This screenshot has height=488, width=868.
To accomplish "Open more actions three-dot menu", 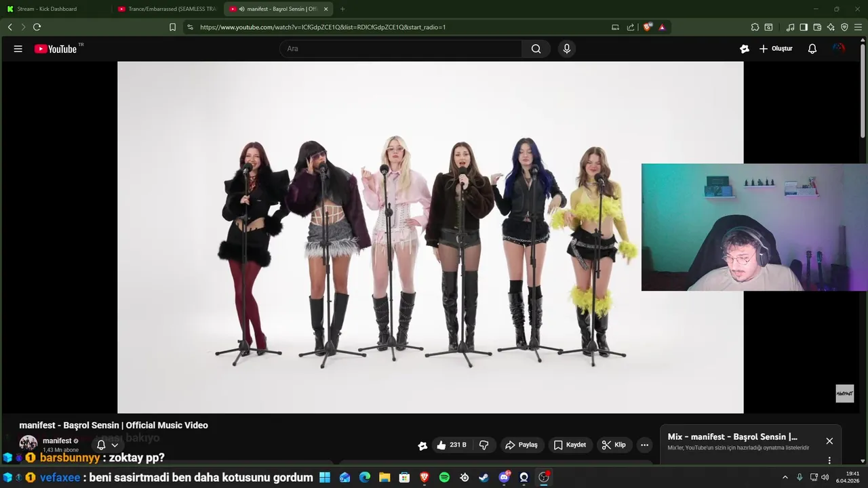I will (x=644, y=445).
